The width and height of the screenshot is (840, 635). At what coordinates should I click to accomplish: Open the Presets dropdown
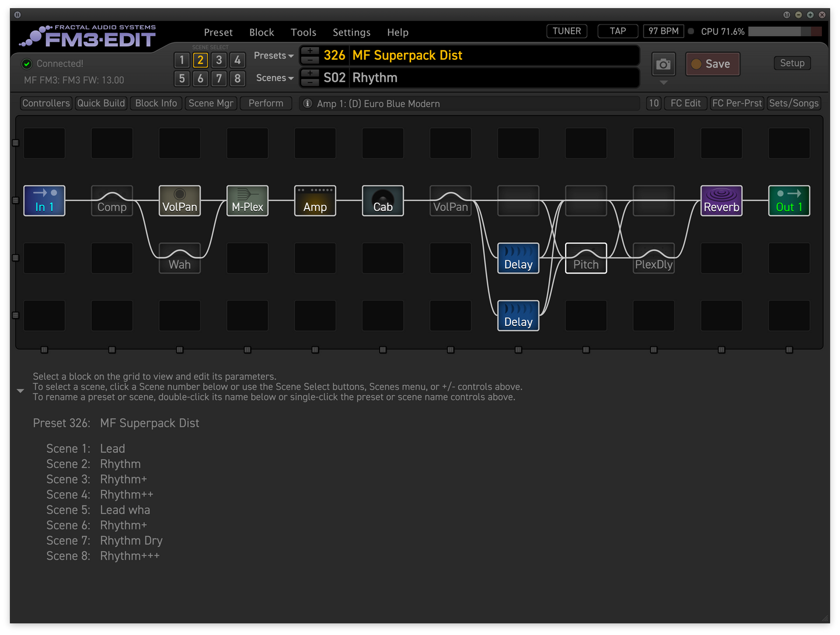(274, 56)
